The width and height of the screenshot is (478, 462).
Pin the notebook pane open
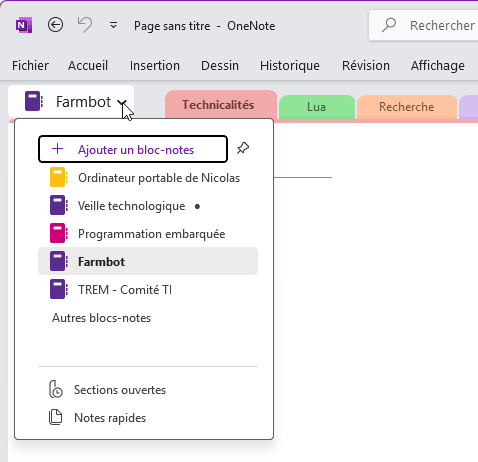point(243,148)
